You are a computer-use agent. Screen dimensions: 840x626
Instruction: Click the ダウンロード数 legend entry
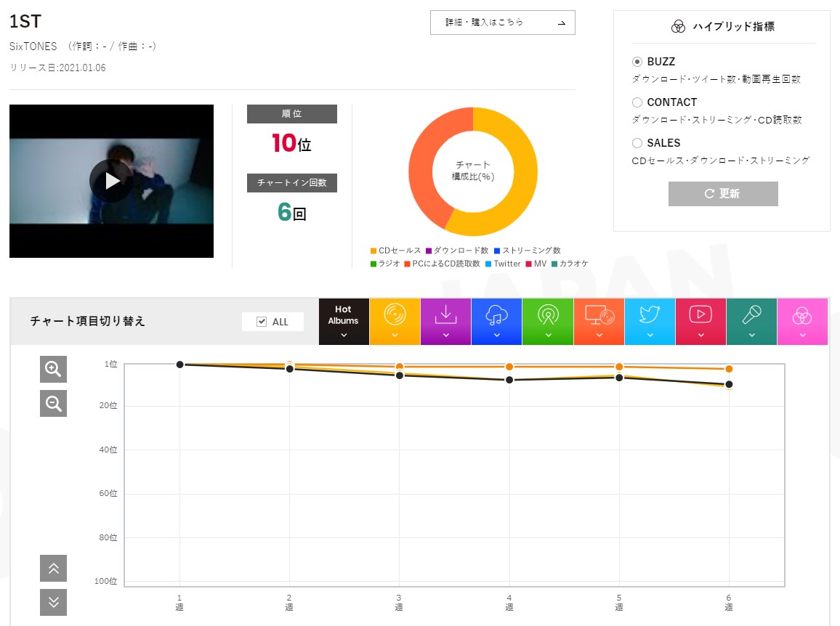point(457,251)
